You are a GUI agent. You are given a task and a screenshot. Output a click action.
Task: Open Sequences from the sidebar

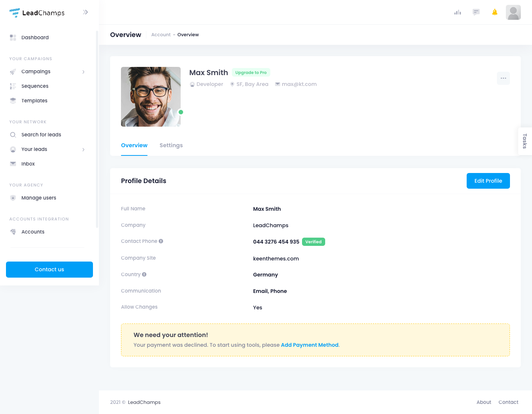point(35,86)
